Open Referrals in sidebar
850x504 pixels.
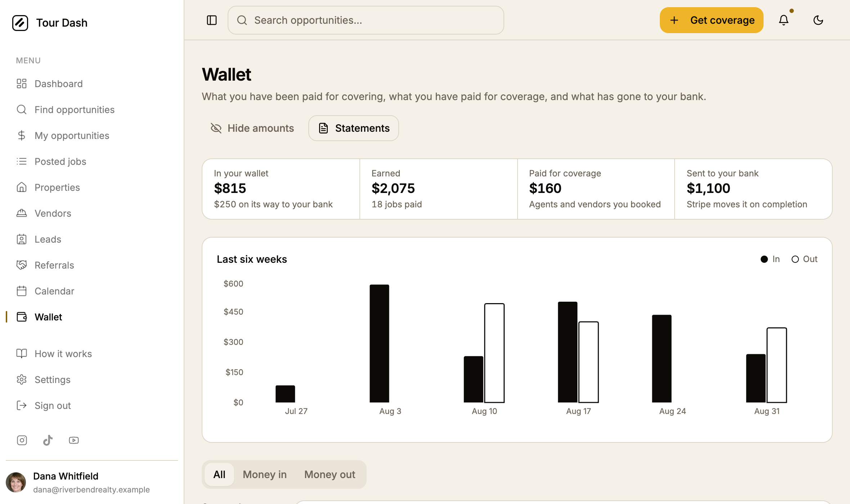[x=92, y=265]
